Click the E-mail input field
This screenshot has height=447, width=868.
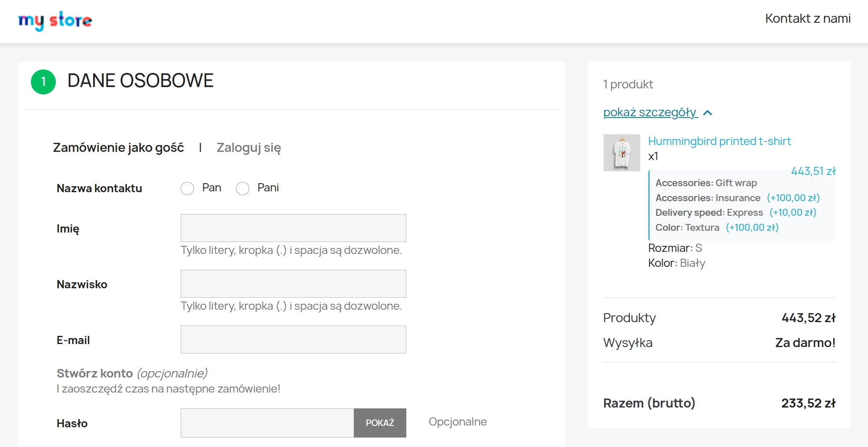tap(293, 339)
